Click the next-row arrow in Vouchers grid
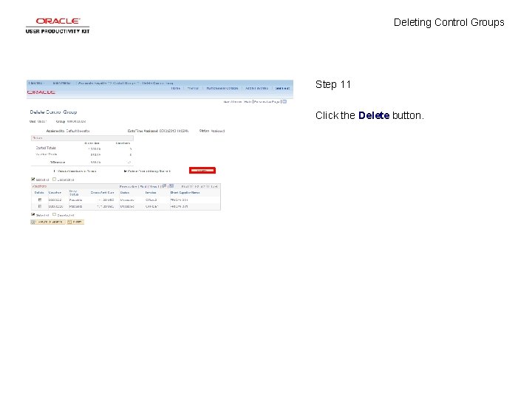This screenshot has height=399, width=532. pos(208,187)
